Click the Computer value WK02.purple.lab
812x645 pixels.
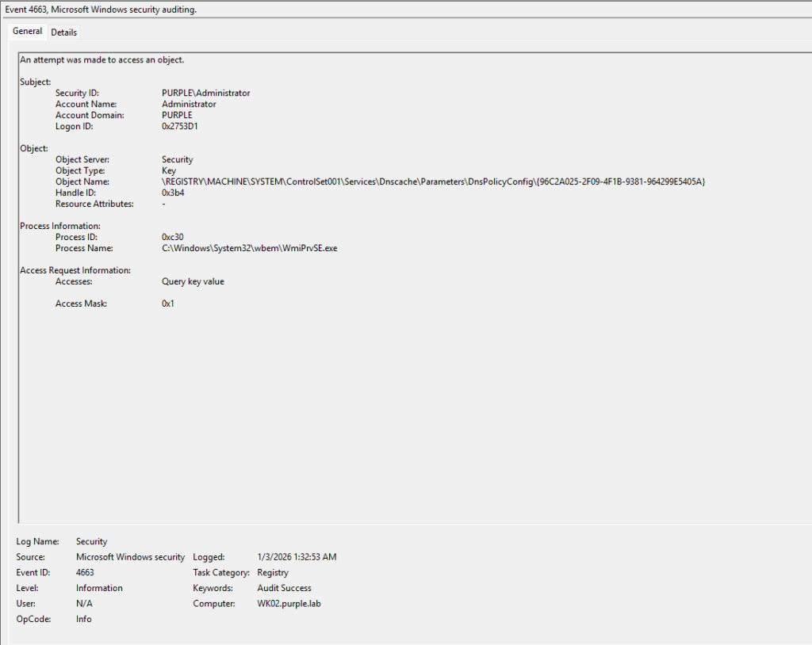(290, 604)
